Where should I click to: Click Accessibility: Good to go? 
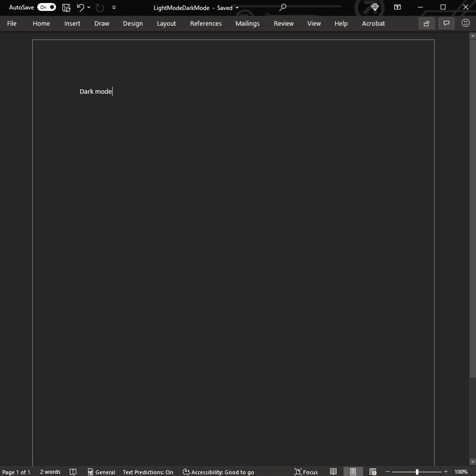click(x=219, y=472)
